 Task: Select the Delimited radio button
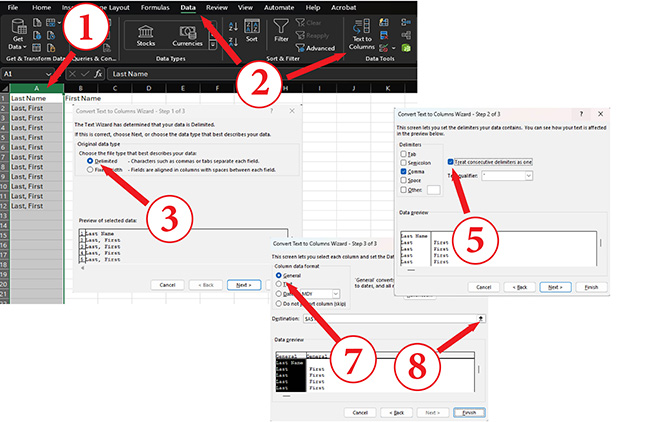click(91, 160)
